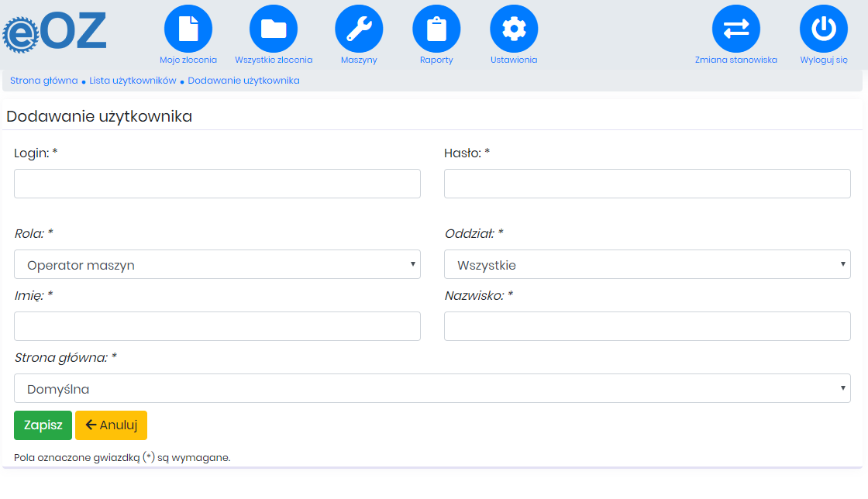The height and width of the screenshot is (499, 868).
Task: Expand the Rola dropdown
Action: click(217, 264)
